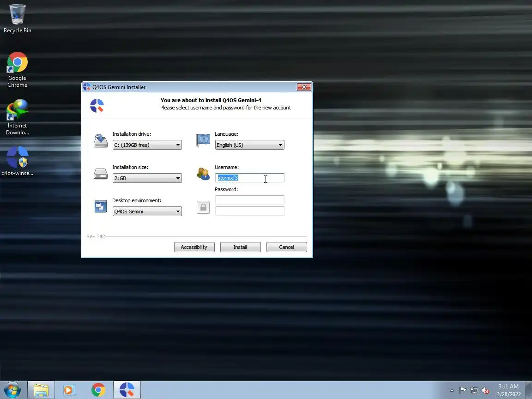
Task: Open the Action Center flag icon
Action: tap(463, 391)
